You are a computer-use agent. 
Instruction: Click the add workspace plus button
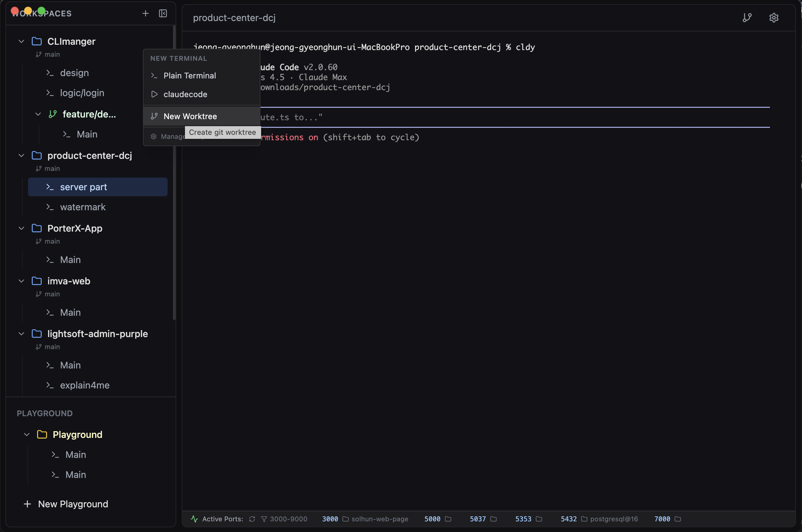(145, 14)
